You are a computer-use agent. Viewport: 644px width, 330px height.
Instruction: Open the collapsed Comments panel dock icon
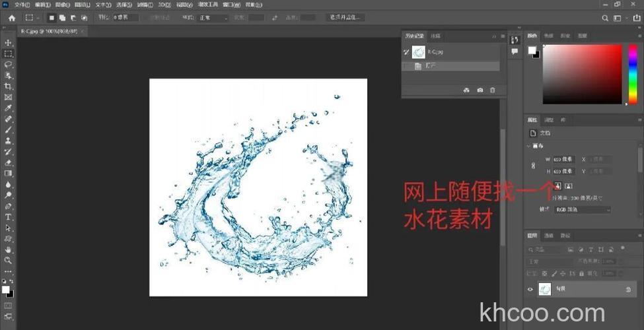pyautogui.click(x=515, y=51)
